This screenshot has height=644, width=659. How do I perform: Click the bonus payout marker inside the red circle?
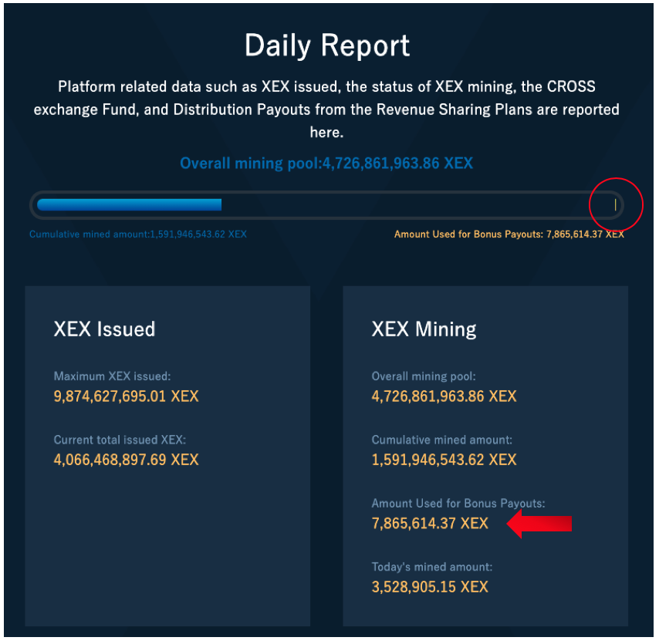tap(615, 205)
